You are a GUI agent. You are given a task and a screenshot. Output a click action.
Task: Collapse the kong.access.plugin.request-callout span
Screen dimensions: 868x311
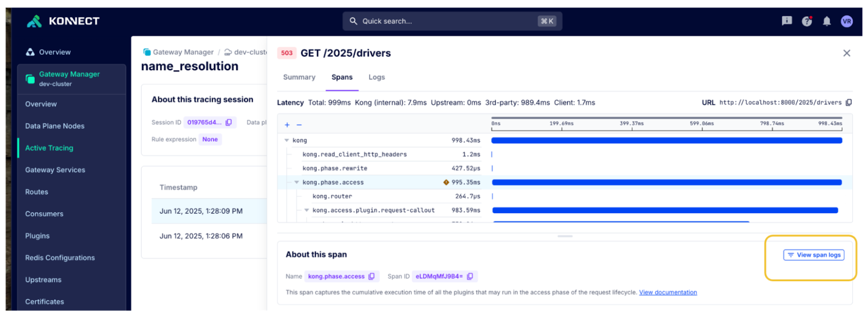click(x=307, y=210)
